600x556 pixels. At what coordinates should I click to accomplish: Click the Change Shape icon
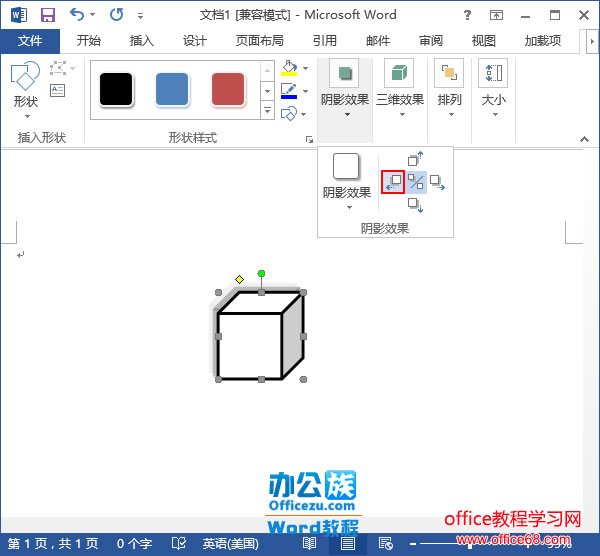point(289,114)
